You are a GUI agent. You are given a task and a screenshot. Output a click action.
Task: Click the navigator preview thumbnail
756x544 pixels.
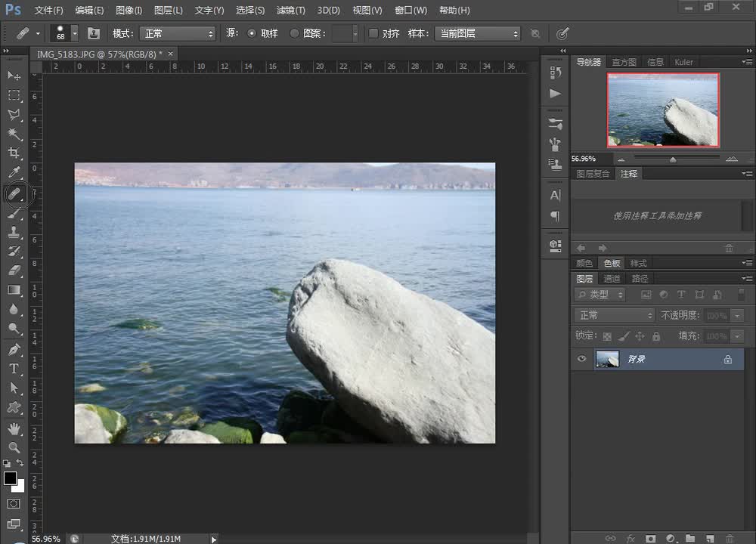(x=663, y=110)
